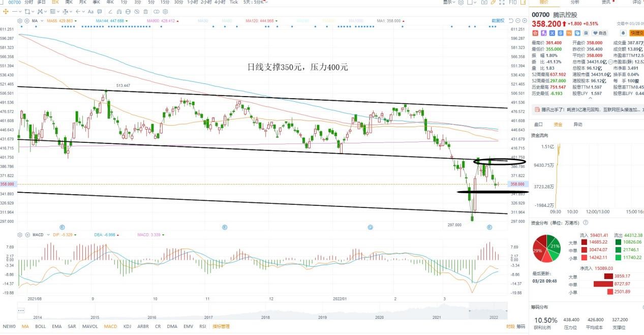Screen dimensions: 644x335
Task: Open the Tencent buyback news headline
Action: [591, 110]
